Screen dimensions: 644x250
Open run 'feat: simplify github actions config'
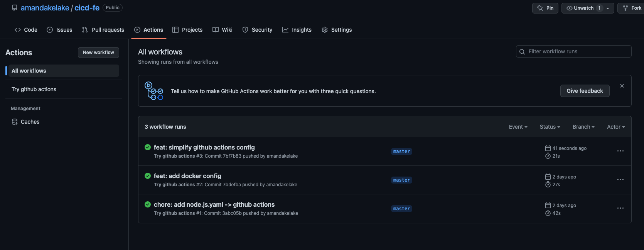tap(204, 147)
